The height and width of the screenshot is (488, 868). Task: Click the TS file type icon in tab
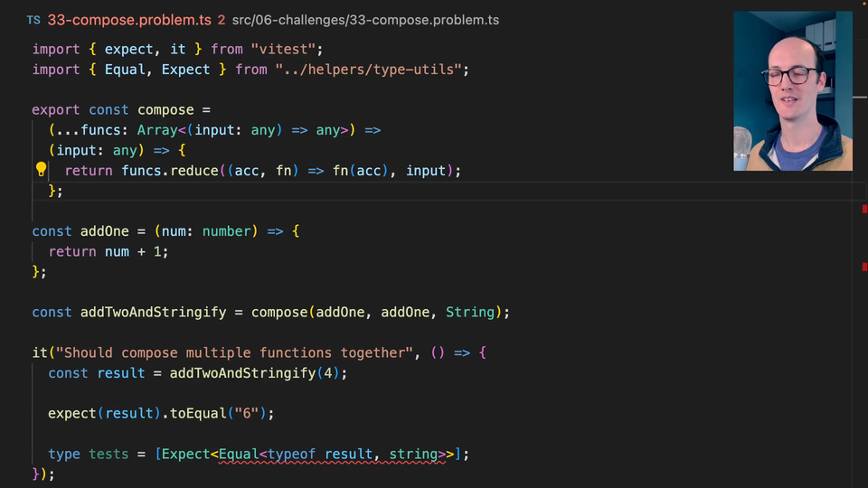tap(33, 20)
